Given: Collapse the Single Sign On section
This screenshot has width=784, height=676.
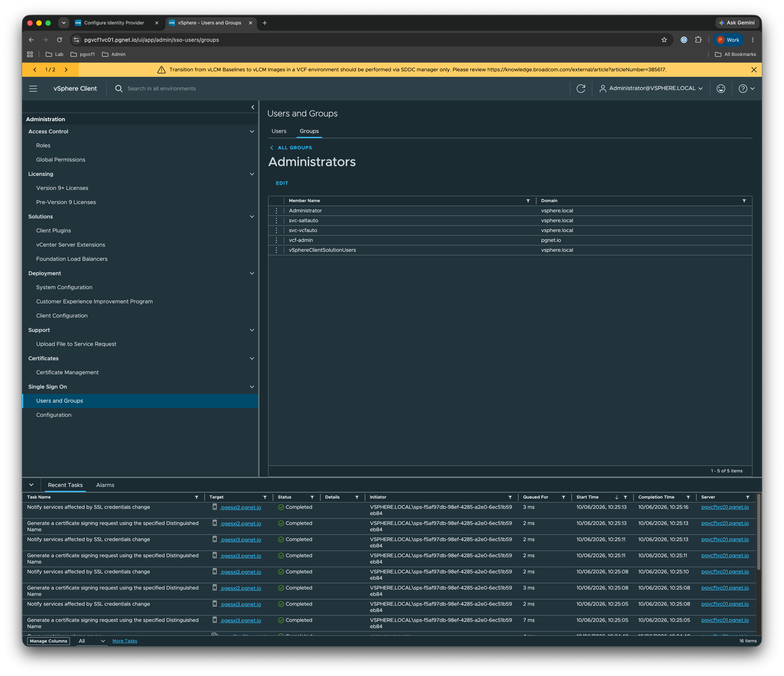Looking at the screenshot, I should coord(252,387).
